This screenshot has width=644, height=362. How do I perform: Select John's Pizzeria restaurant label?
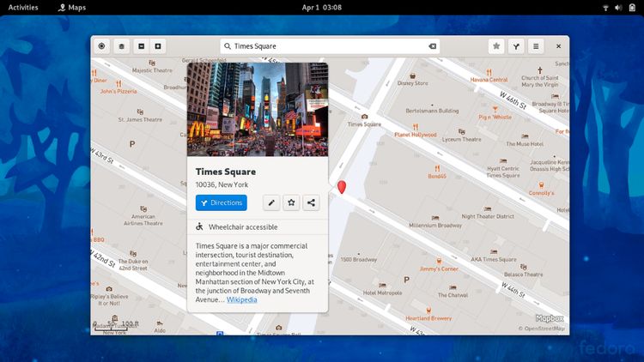click(118, 91)
